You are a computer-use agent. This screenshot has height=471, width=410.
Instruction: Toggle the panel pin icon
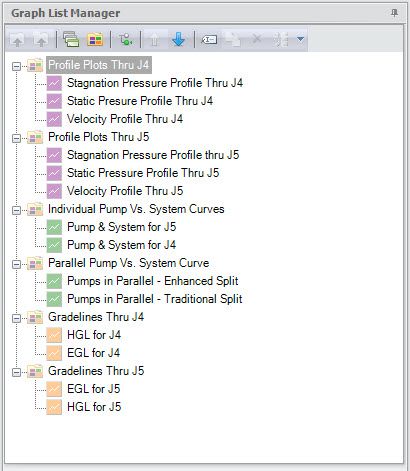coord(394,13)
